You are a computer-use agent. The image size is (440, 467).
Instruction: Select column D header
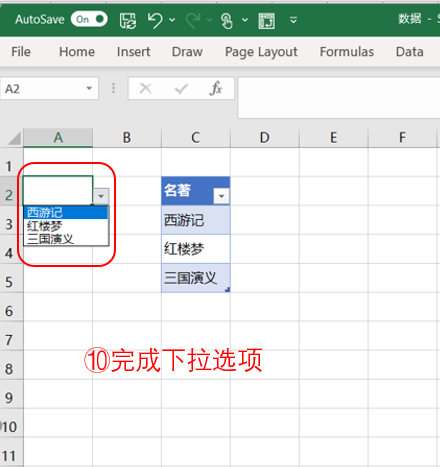point(265,137)
